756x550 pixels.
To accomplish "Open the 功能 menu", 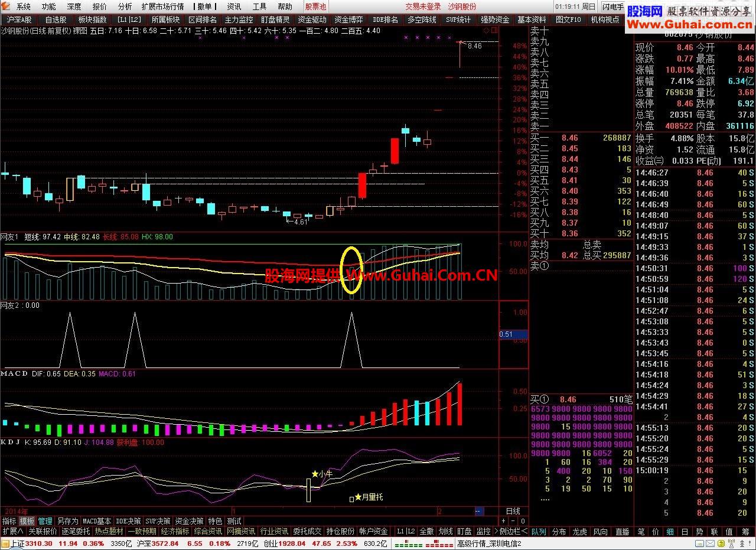I will pos(49,6).
